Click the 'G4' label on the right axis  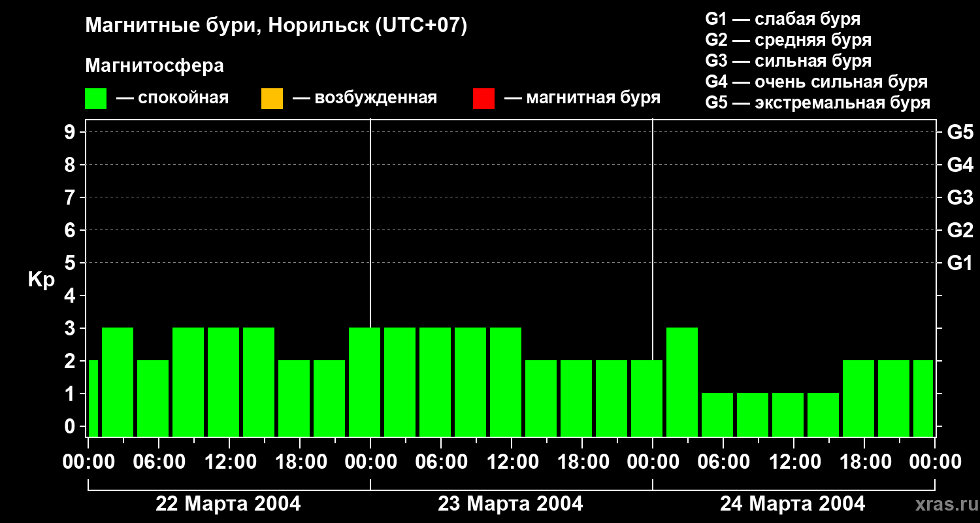click(x=960, y=165)
